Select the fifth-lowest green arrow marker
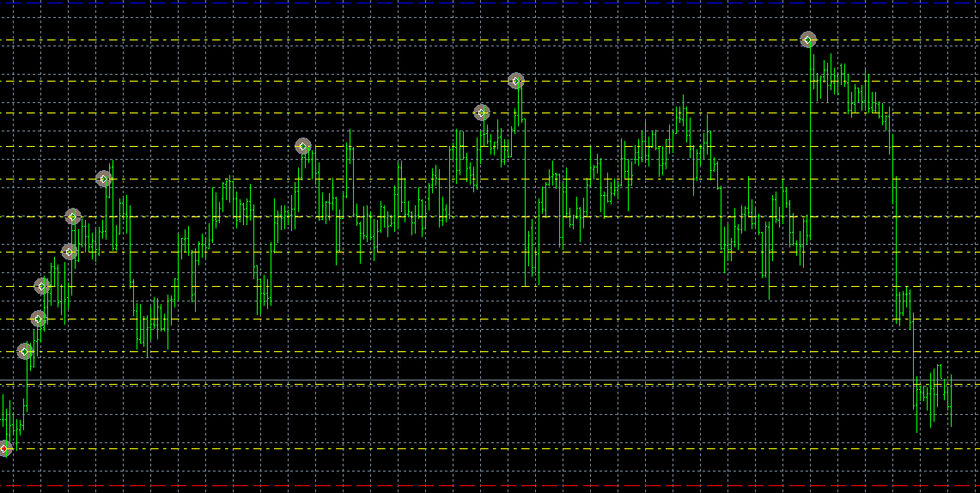 pos(73,216)
